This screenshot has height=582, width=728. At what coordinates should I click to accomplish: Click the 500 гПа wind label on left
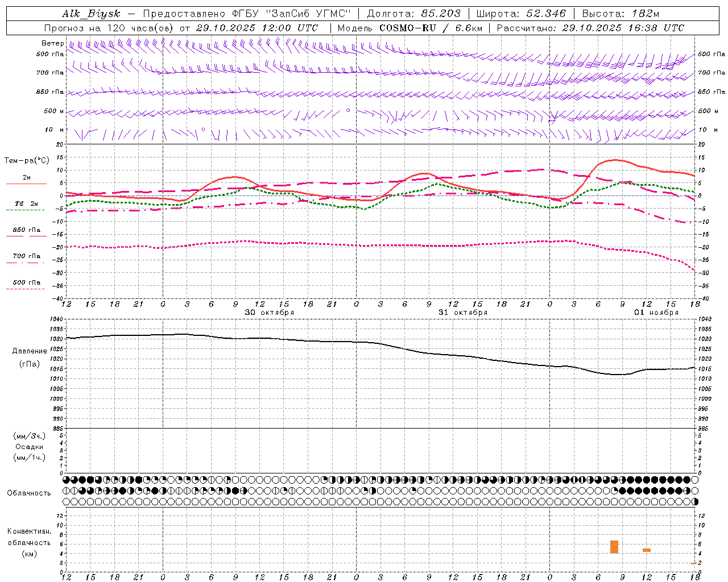(50, 54)
